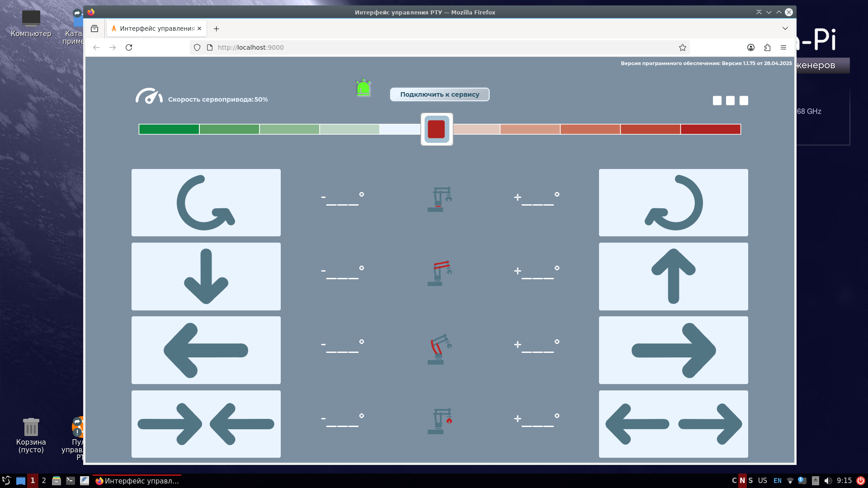Switch to workspace 2 in taskbar
Image resolution: width=868 pixels, height=488 pixels.
(44, 480)
